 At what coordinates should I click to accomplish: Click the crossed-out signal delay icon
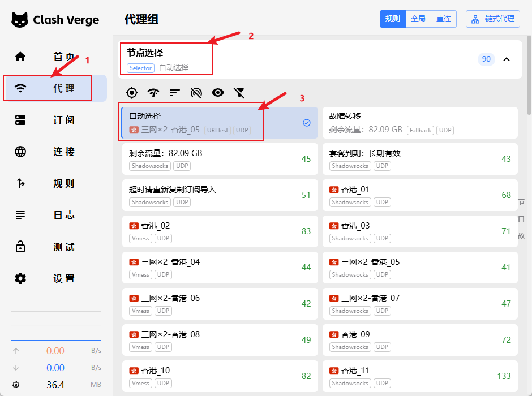(196, 93)
